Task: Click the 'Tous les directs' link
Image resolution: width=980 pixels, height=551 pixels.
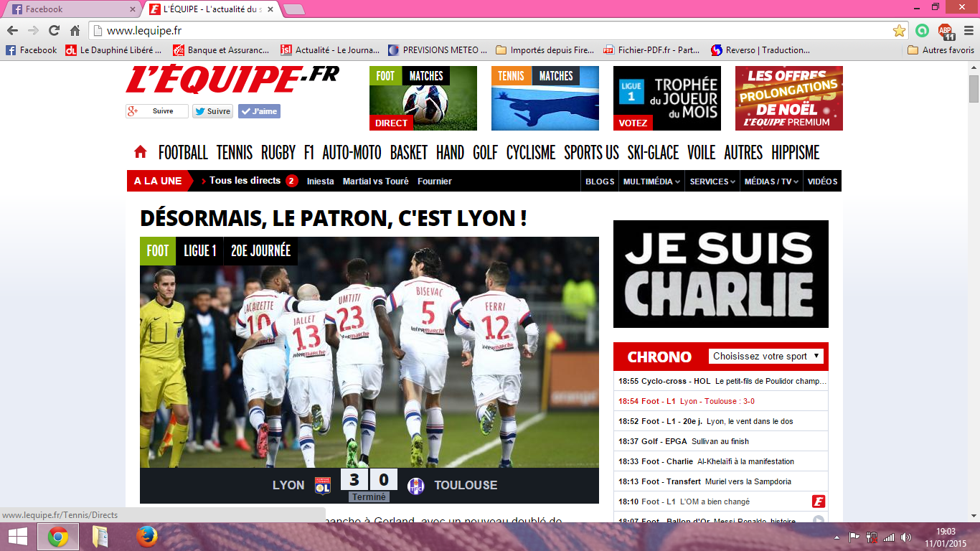Action: tap(245, 181)
